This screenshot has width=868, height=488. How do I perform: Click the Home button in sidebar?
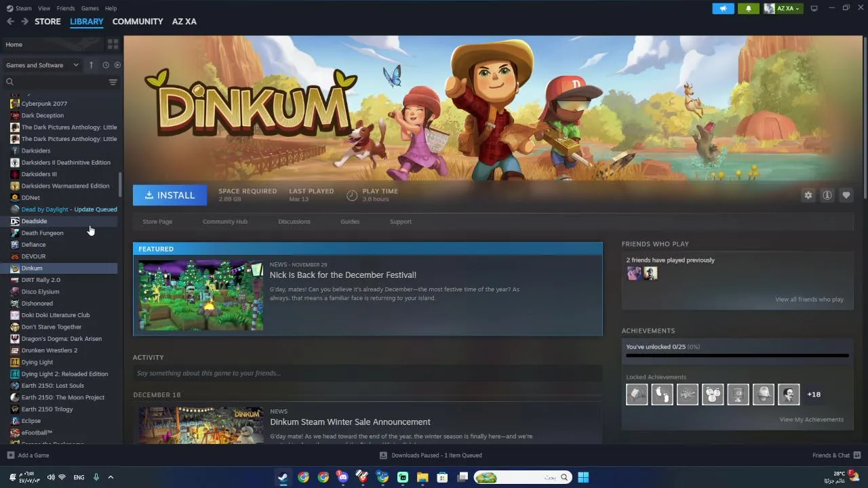point(53,44)
